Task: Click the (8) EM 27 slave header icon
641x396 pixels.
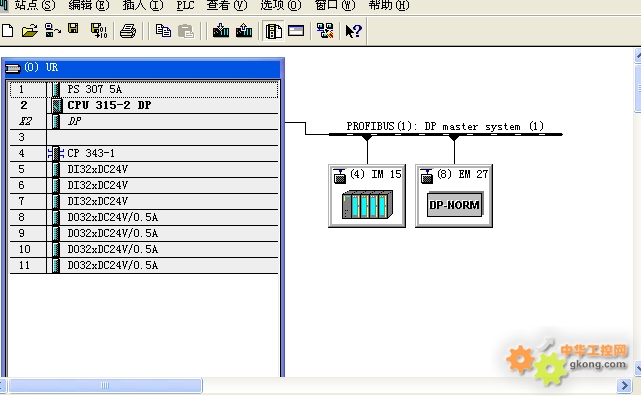Action: click(x=426, y=176)
